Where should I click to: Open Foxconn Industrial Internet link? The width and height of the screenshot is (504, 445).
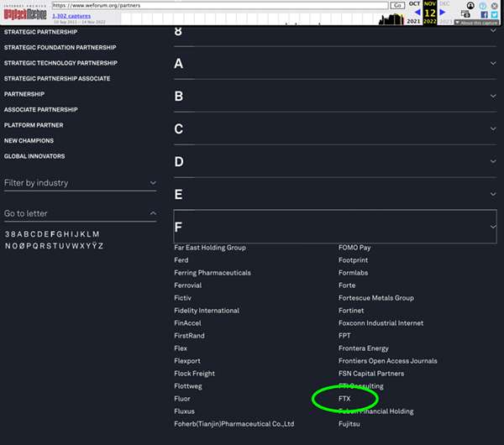pos(381,323)
